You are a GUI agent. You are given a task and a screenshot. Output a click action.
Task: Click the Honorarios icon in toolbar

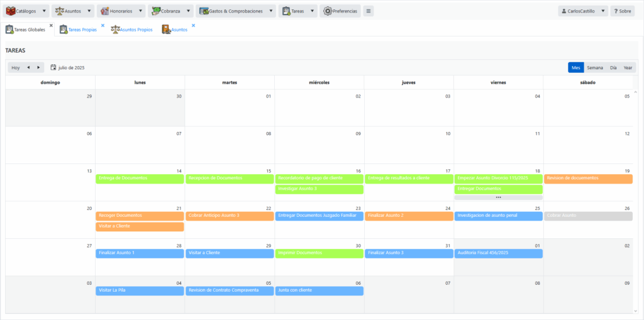pyautogui.click(x=104, y=11)
